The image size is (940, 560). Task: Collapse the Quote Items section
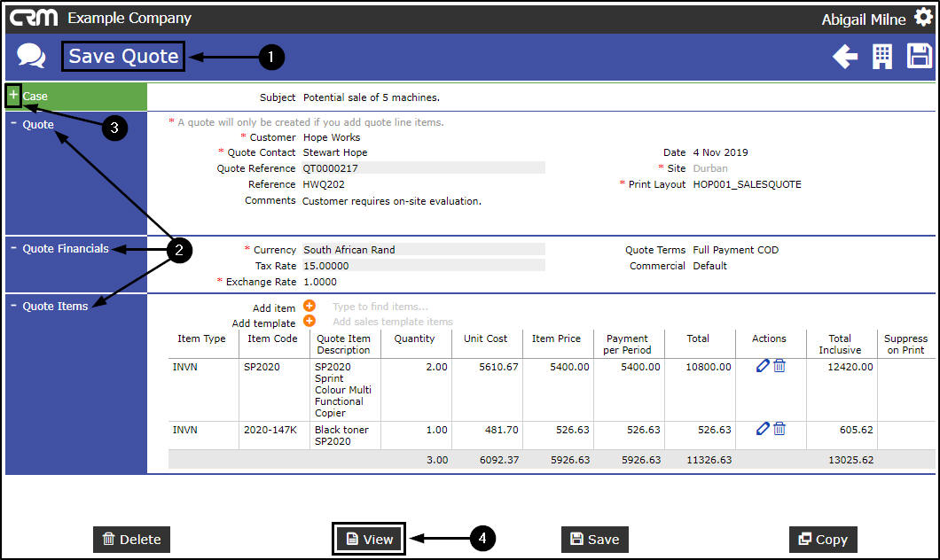(x=14, y=304)
